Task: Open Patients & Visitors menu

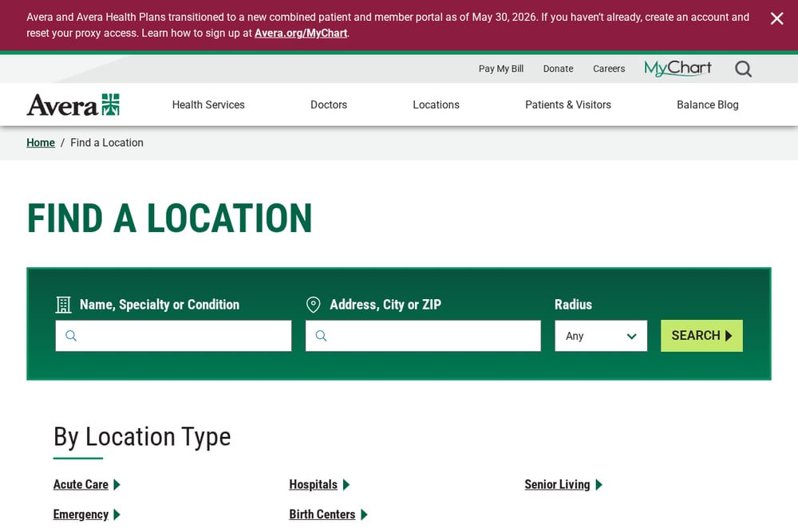Action: point(568,104)
